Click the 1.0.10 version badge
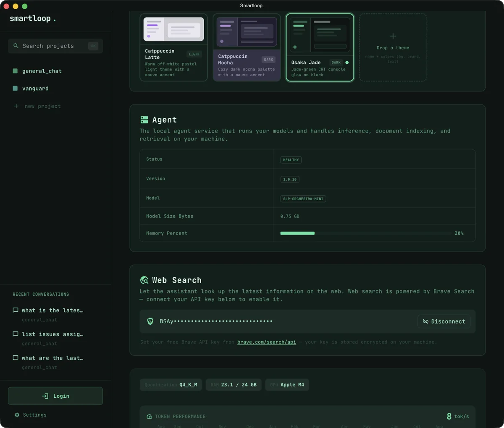This screenshot has width=504, height=428. [x=290, y=179]
